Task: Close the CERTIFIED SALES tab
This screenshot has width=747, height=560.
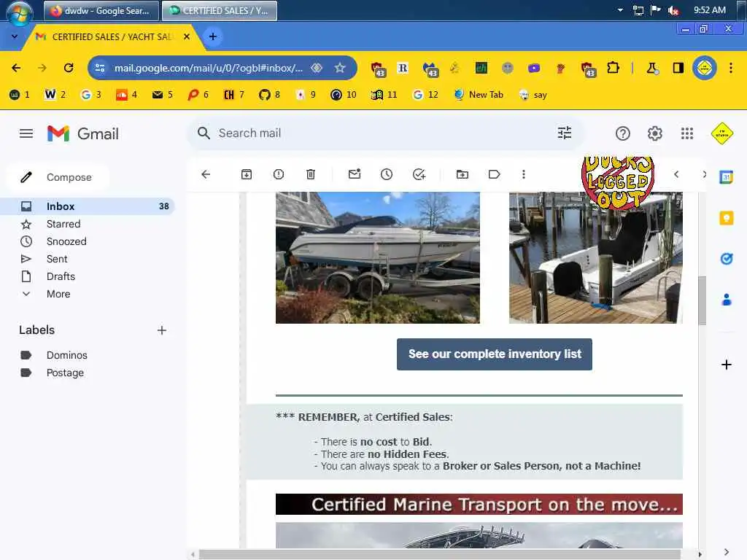Action: pyautogui.click(x=187, y=36)
